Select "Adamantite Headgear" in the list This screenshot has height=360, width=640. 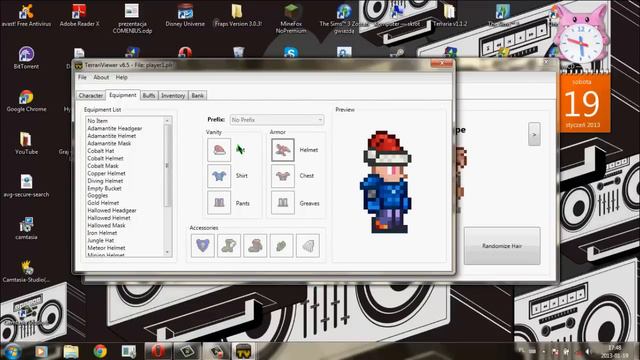point(115,128)
